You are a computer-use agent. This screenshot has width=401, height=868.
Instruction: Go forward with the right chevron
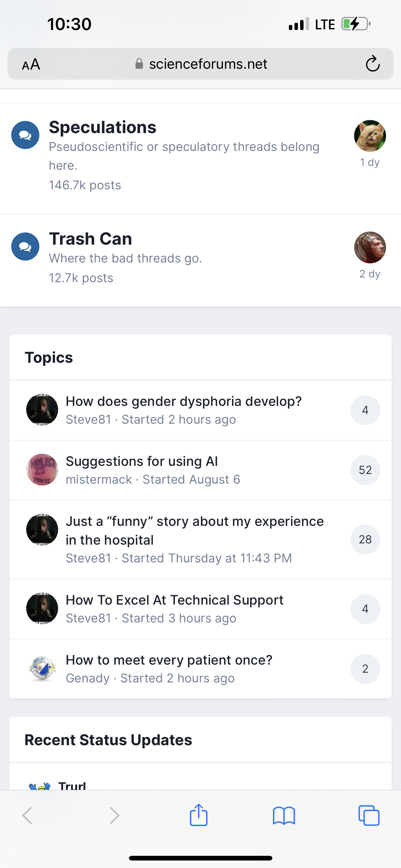tap(115, 816)
